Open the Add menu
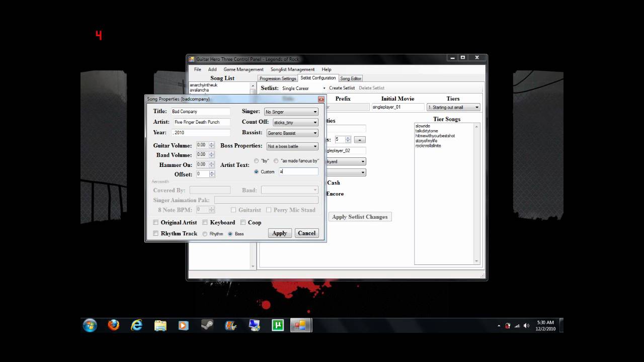The height and width of the screenshot is (362, 644). click(212, 69)
